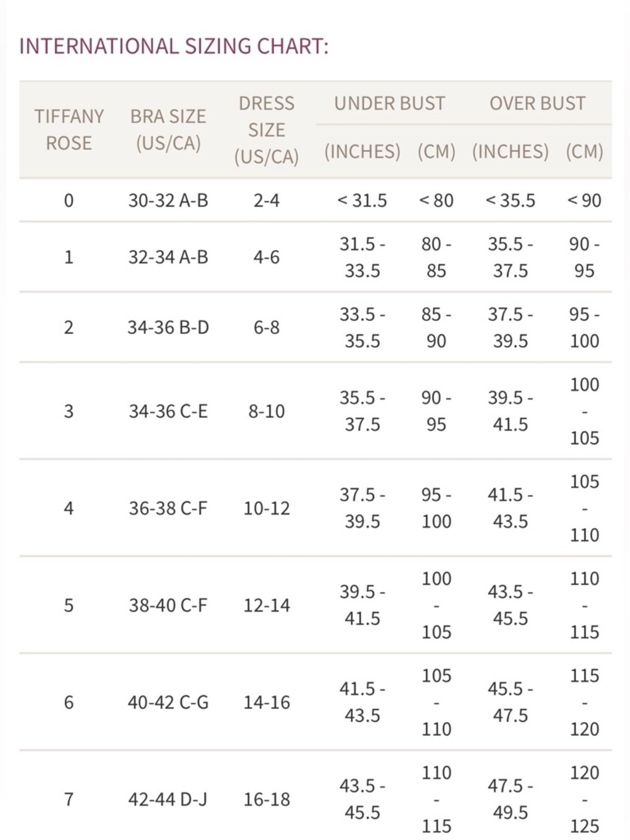The height and width of the screenshot is (840, 630).
Task: Select the Dress Size (US/CA) header
Action: [266, 130]
